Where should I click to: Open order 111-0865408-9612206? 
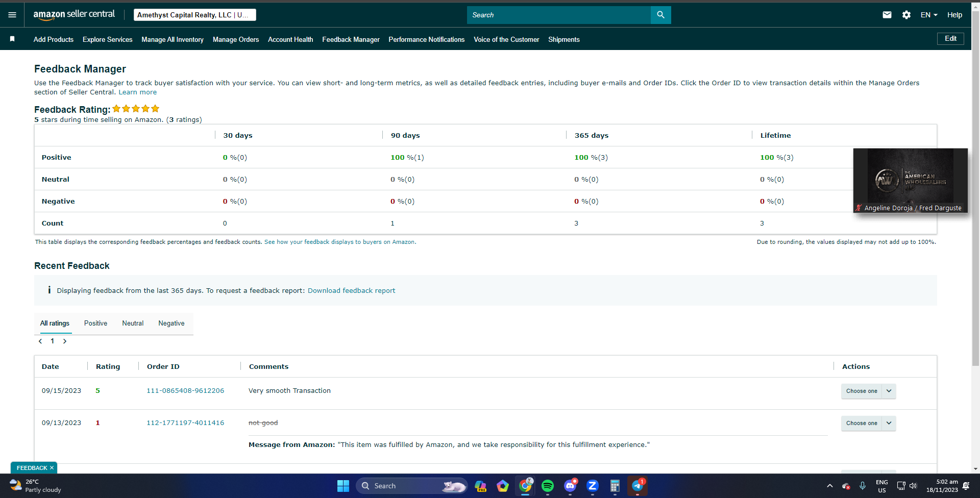tap(185, 391)
